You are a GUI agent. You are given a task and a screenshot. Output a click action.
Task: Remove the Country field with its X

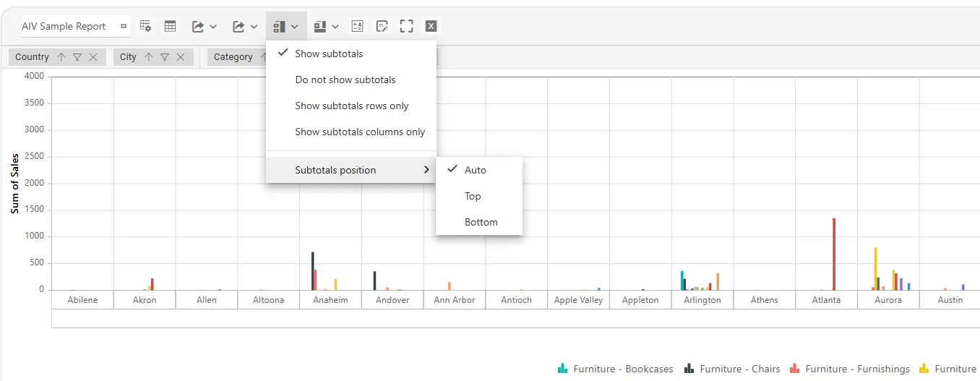click(93, 57)
